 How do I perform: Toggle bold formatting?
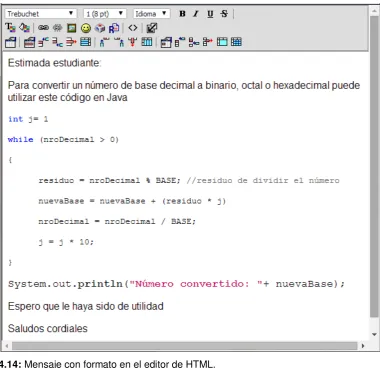pos(182,14)
